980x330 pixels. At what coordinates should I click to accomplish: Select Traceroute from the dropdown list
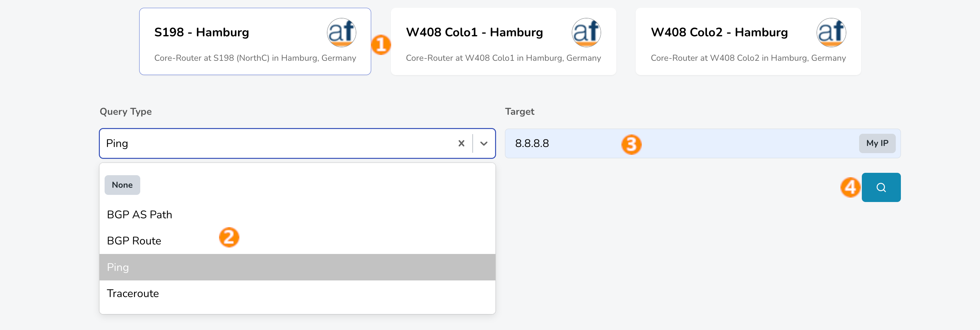click(133, 293)
